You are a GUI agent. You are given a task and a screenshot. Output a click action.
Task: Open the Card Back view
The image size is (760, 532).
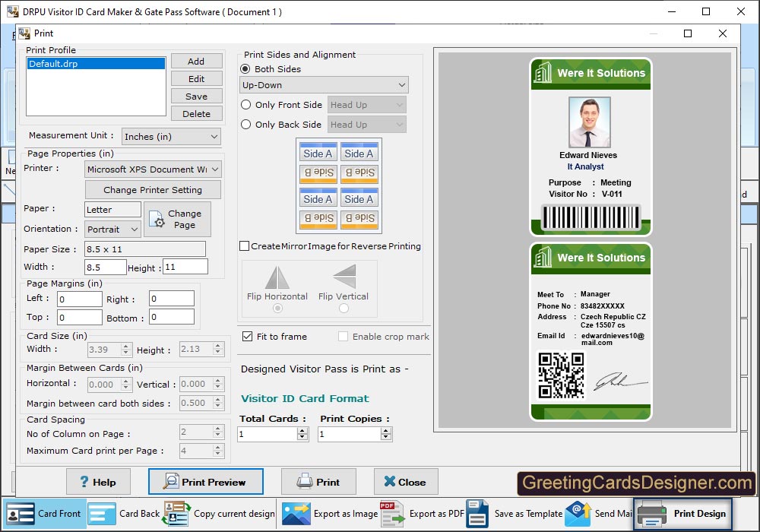124,514
